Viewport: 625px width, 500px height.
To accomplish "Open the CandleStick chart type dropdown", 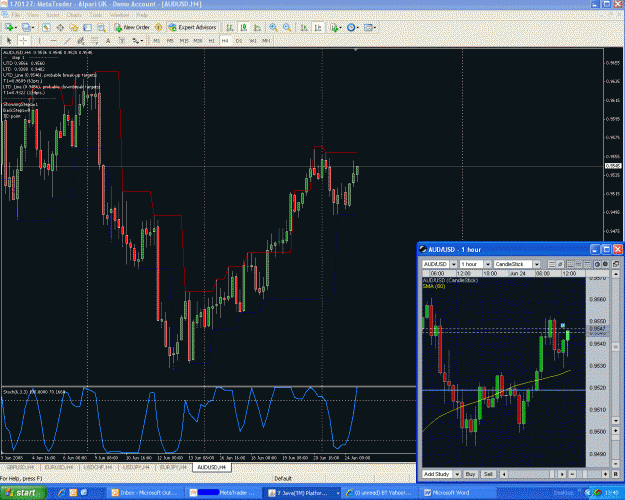I will click(537, 264).
